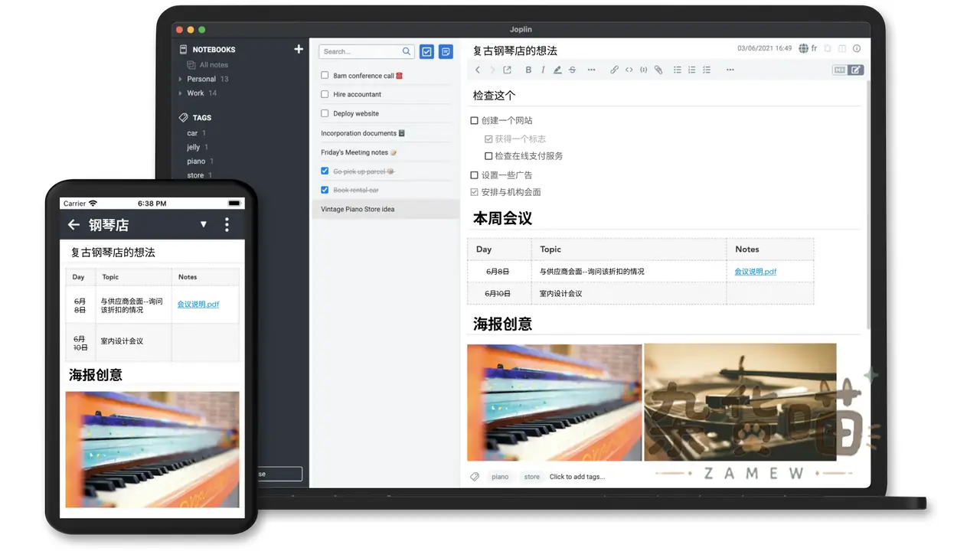
Task: Click the piano keyboard image in the desktop note
Action: 554,402
